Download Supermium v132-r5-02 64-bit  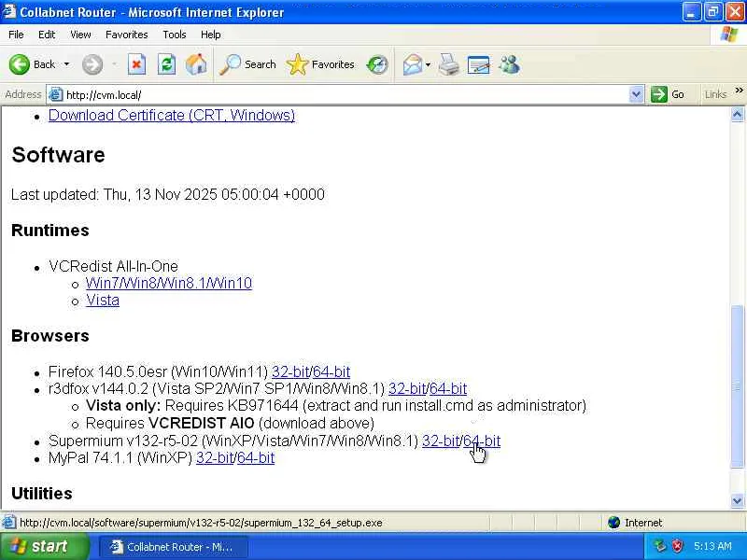point(482,441)
